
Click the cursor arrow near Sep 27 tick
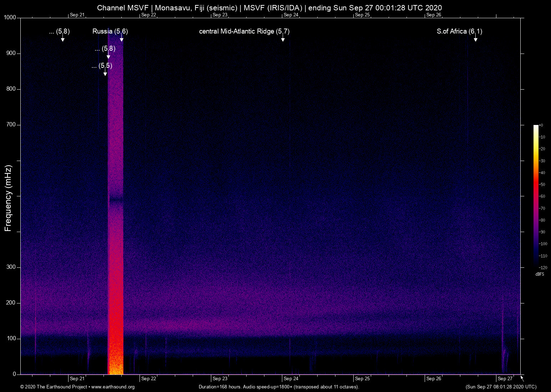[x=521, y=378]
